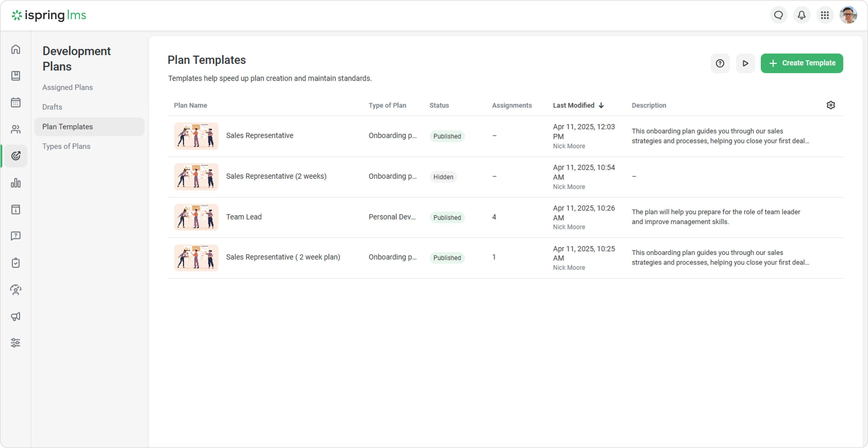Open the chat messages icon in header

coord(778,15)
